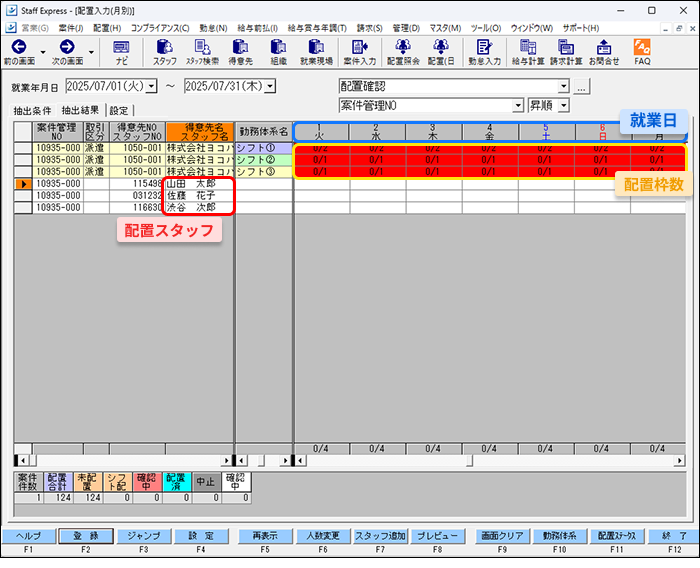Screen dimensions: 700x568
Task: Click the 勤務体系 F10 button
Action: tap(559, 536)
